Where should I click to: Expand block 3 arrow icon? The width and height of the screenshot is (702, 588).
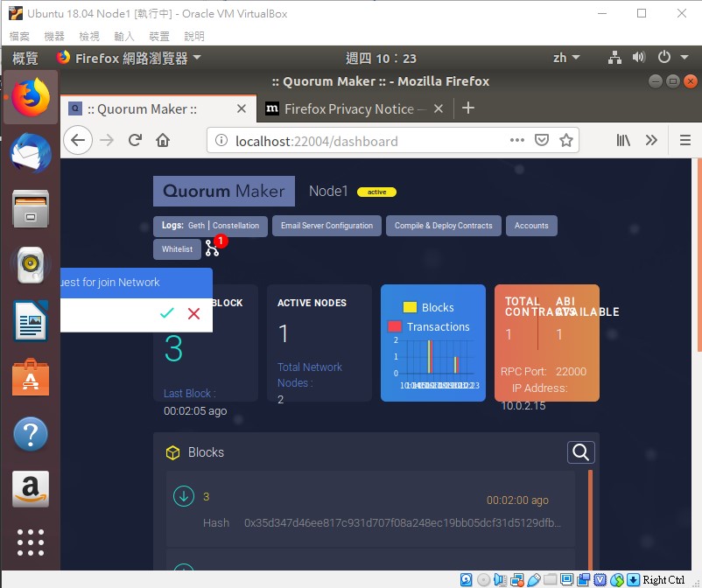pos(184,496)
